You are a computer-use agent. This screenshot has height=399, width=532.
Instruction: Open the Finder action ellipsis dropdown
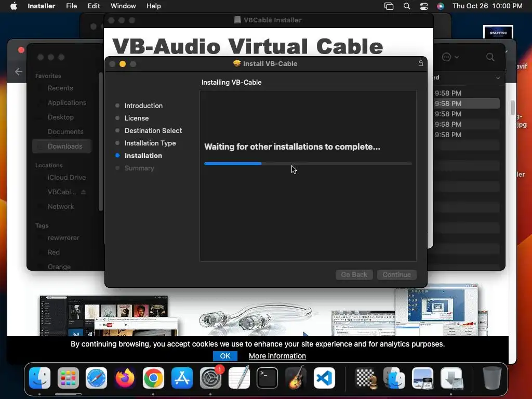coord(450,57)
